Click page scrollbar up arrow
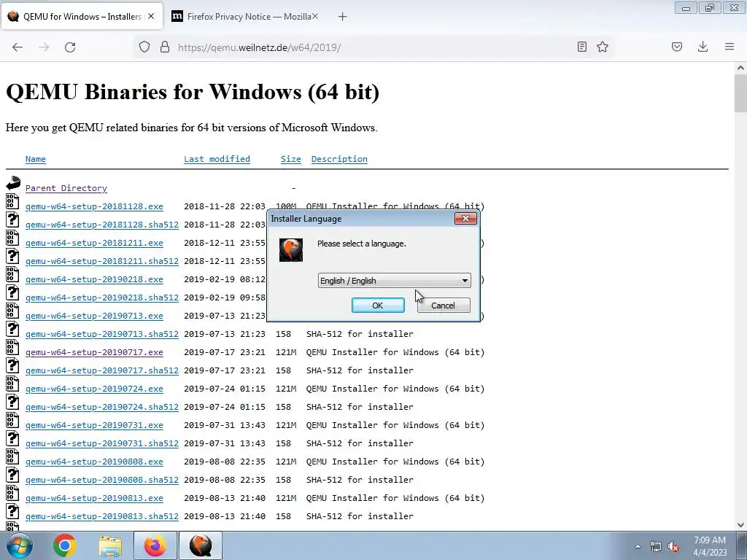The image size is (747, 560). (740, 68)
